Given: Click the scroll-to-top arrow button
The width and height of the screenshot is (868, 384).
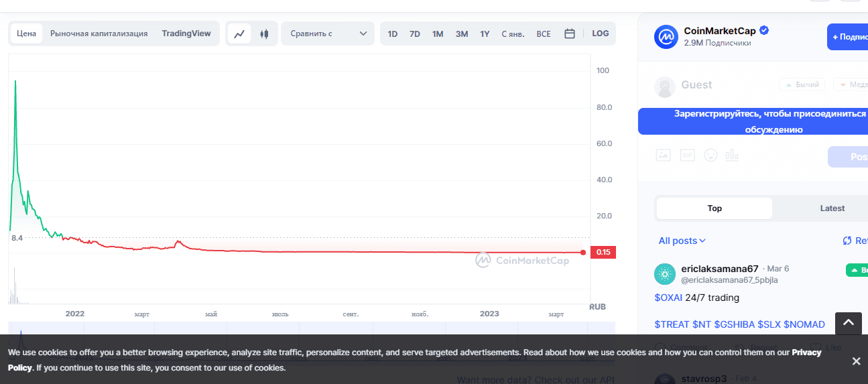Looking at the screenshot, I should pyautogui.click(x=848, y=323).
